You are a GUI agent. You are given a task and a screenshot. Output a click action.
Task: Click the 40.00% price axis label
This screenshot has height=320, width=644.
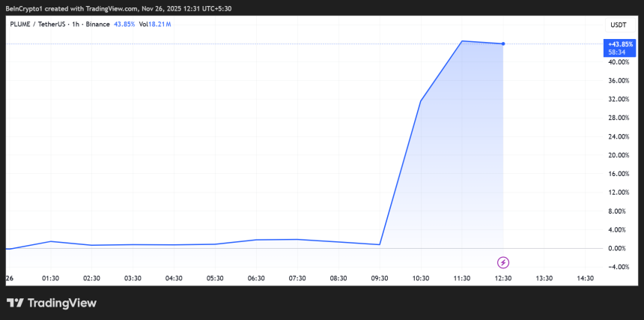click(619, 62)
